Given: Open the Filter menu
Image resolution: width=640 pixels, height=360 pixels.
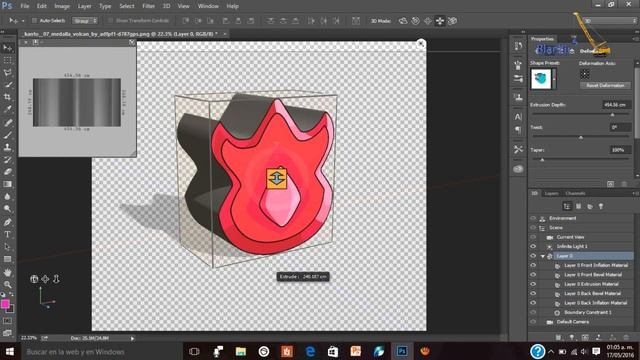Looking at the screenshot, I should 149,6.
